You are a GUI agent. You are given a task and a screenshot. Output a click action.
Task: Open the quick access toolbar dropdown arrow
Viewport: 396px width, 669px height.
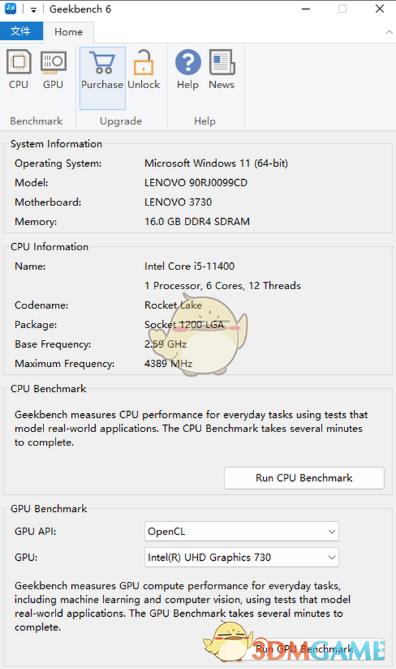33,9
